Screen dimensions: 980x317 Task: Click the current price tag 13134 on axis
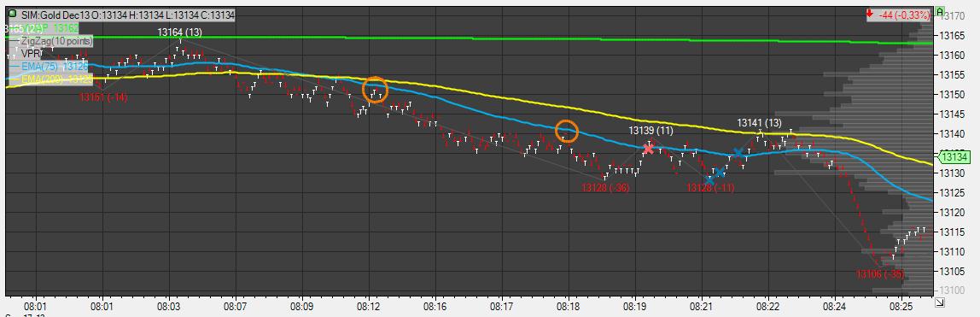click(954, 157)
